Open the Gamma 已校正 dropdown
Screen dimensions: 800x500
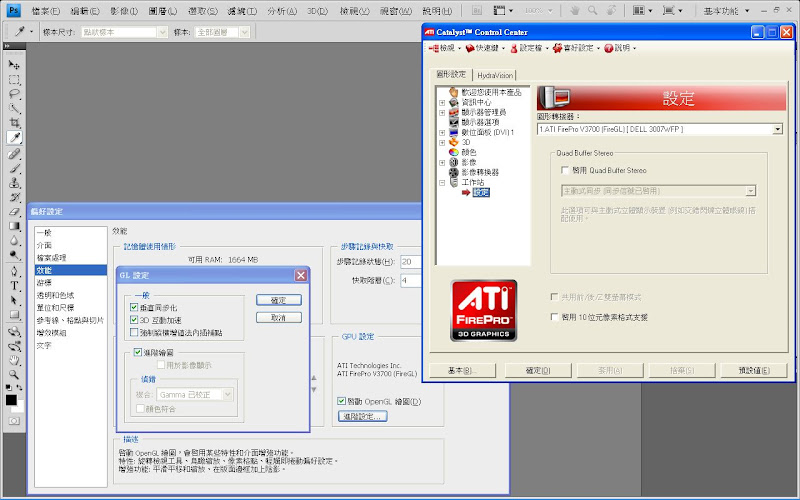(194, 394)
